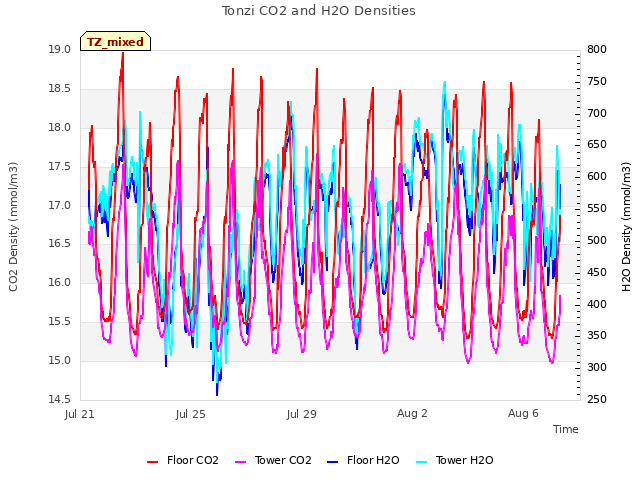
Task: Click the 800 right axis value
Action: coord(597,50)
